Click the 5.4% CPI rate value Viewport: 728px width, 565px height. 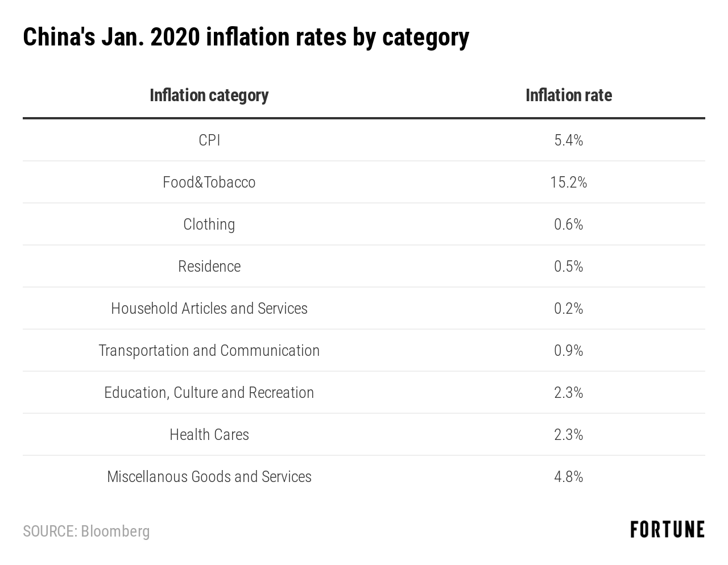coord(568,140)
